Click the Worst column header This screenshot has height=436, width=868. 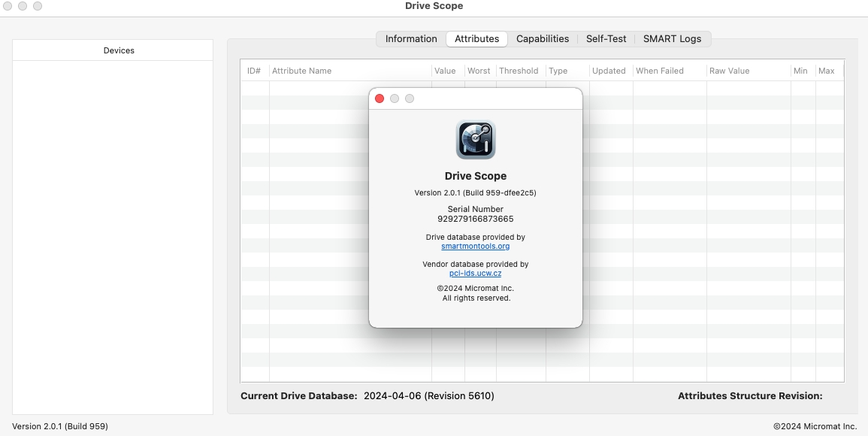point(479,71)
